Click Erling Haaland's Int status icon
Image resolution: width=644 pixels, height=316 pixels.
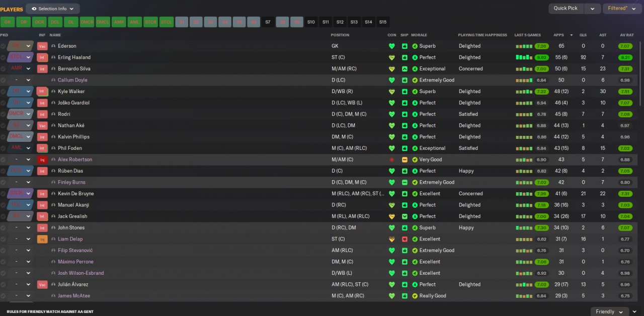point(42,57)
